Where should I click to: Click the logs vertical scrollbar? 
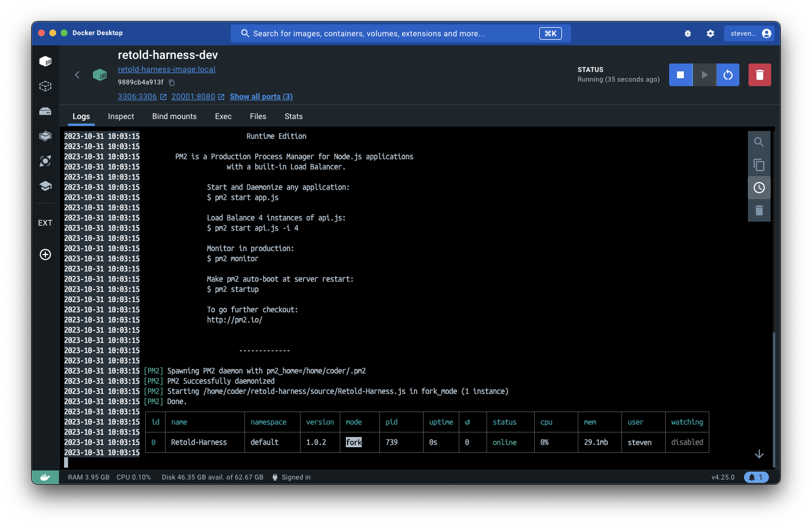click(x=773, y=400)
